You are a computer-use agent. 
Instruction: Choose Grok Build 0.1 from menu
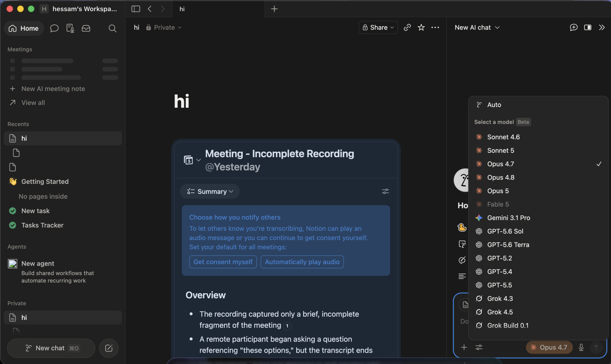[538, 325]
